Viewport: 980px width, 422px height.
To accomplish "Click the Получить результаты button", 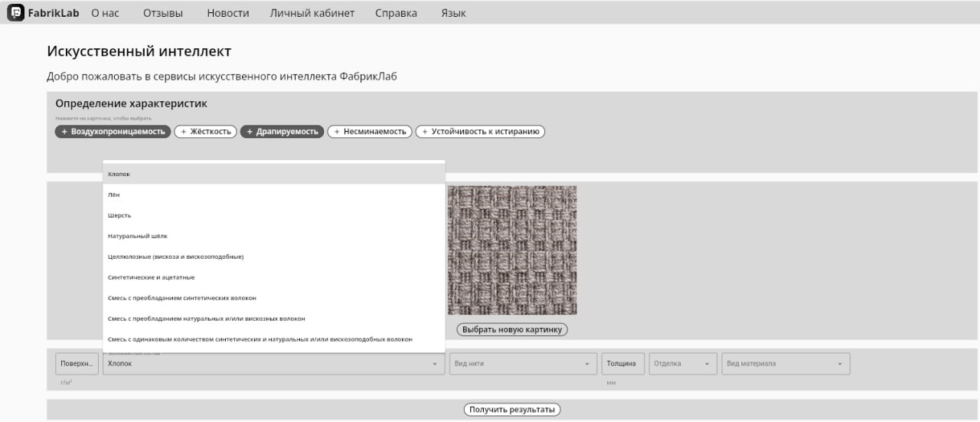I will click(512, 410).
